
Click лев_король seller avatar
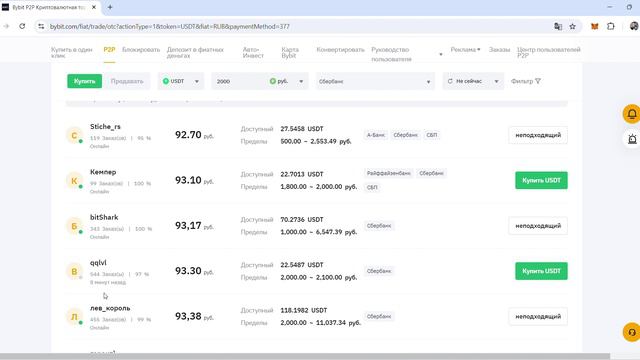pyautogui.click(x=74, y=317)
